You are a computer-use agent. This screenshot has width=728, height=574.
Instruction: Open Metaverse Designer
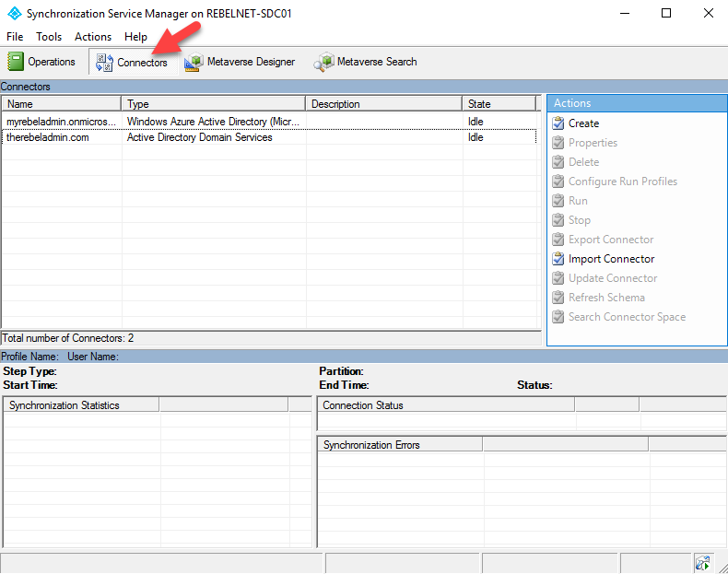pyautogui.click(x=240, y=62)
